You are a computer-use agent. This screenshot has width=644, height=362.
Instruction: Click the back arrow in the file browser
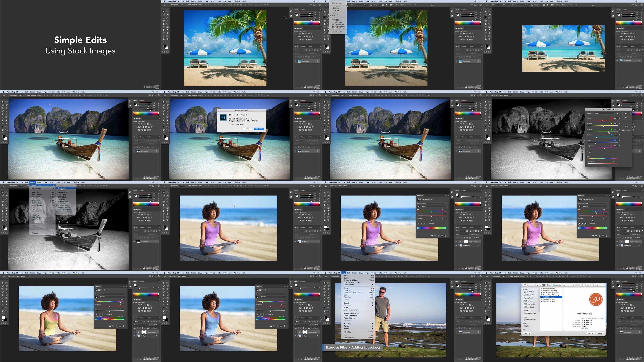[x=530, y=285]
